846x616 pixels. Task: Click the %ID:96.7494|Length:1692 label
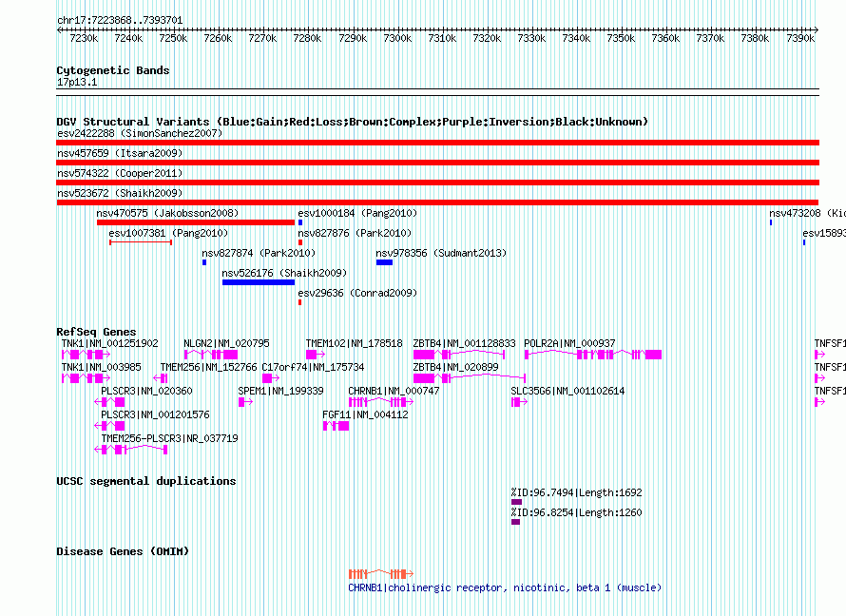pyautogui.click(x=576, y=492)
